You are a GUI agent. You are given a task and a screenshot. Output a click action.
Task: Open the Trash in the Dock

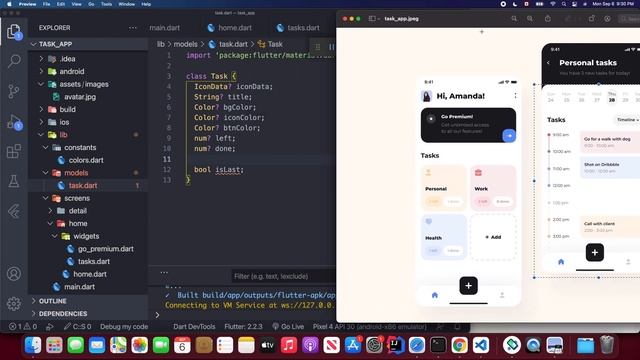click(607, 345)
